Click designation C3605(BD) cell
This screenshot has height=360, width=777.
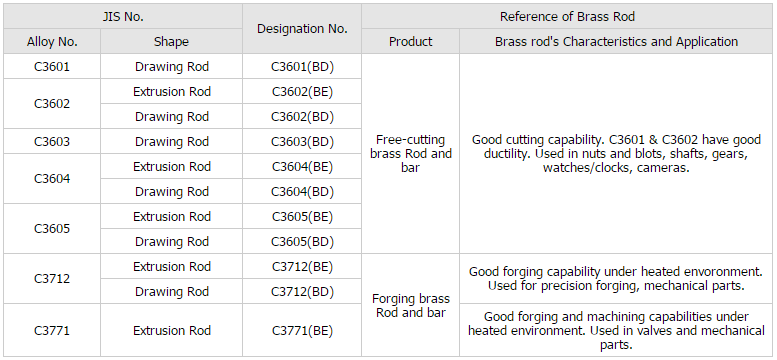coord(302,241)
